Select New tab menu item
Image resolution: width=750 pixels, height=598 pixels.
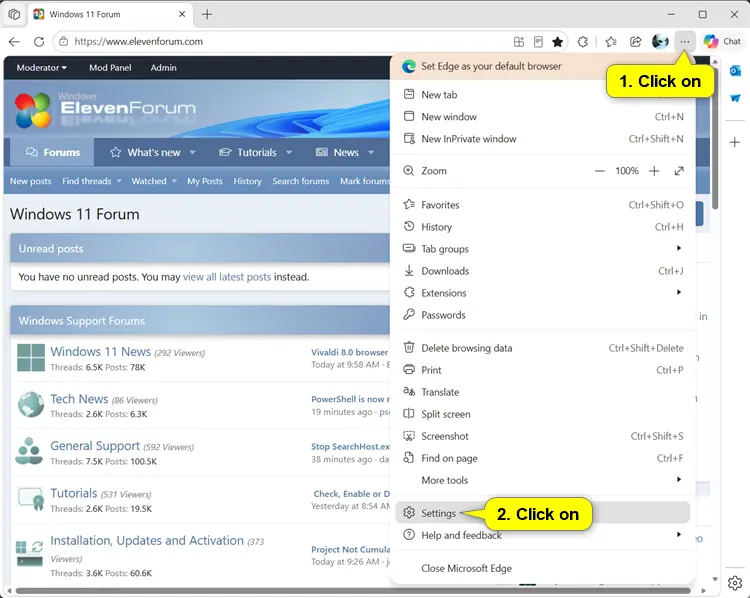pyautogui.click(x=543, y=95)
